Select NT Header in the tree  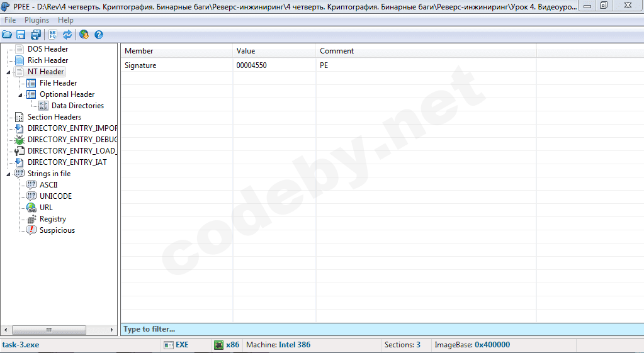[45, 72]
